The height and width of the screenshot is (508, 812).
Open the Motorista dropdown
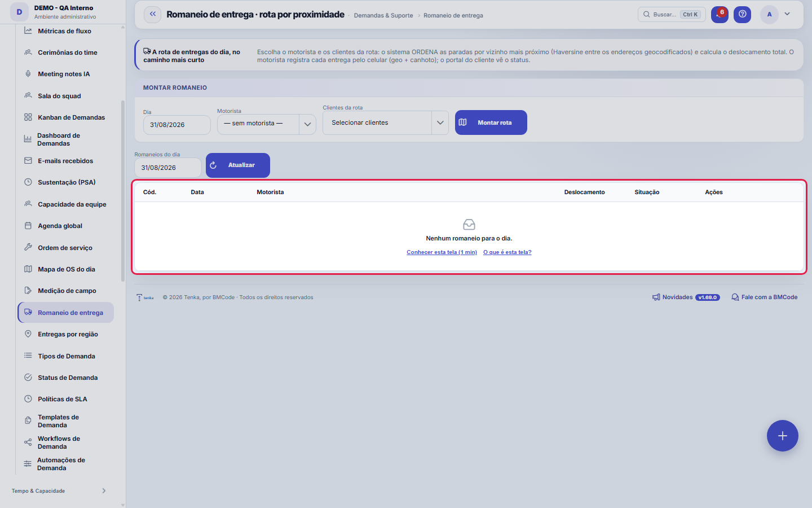click(x=267, y=124)
